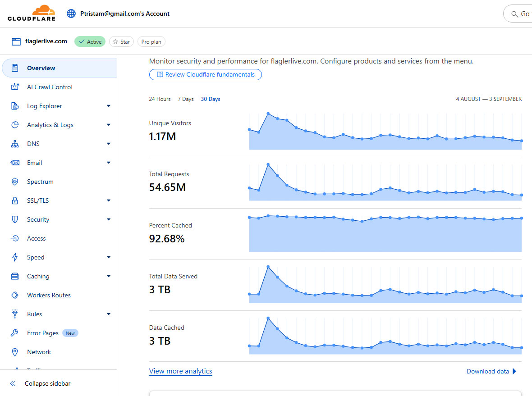Click the SSL/TLS padlock icon
Screen dimensions: 532x396
click(x=15, y=200)
